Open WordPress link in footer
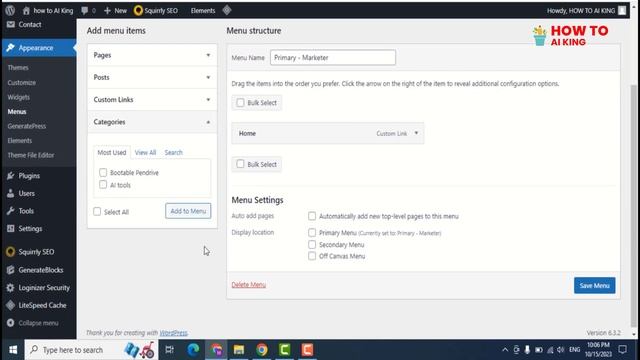The height and width of the screenshot is (360, 640). pyautogui.click(x=173, y=333)
